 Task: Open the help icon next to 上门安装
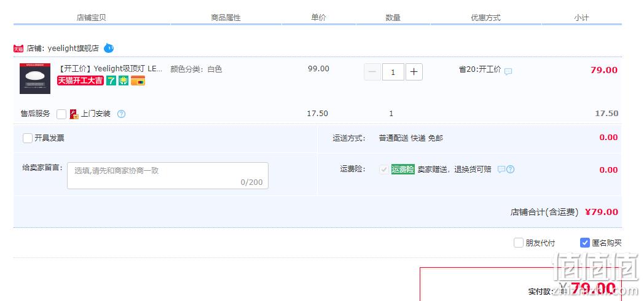tap(121, 114)
